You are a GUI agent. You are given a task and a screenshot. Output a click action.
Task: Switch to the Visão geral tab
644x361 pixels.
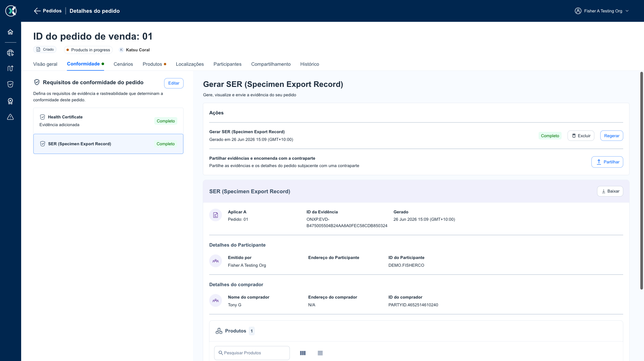(45, 64)
